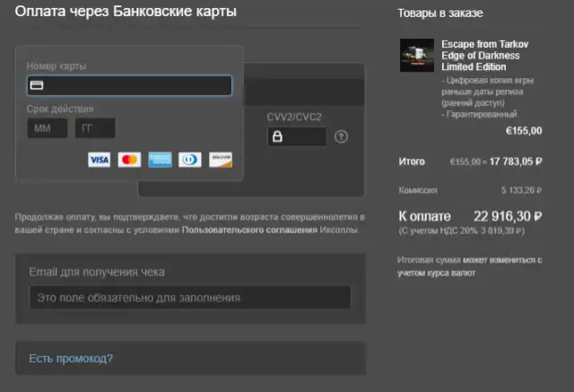Select the Discover card logo
Screen dimensions: 574x392
tap(221, 160)
